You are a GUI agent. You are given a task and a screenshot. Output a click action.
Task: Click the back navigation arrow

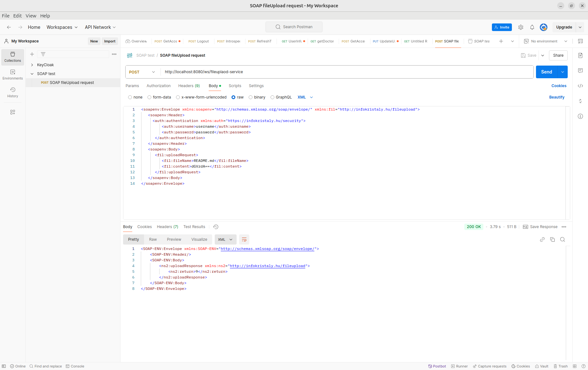tap(9, 27)
